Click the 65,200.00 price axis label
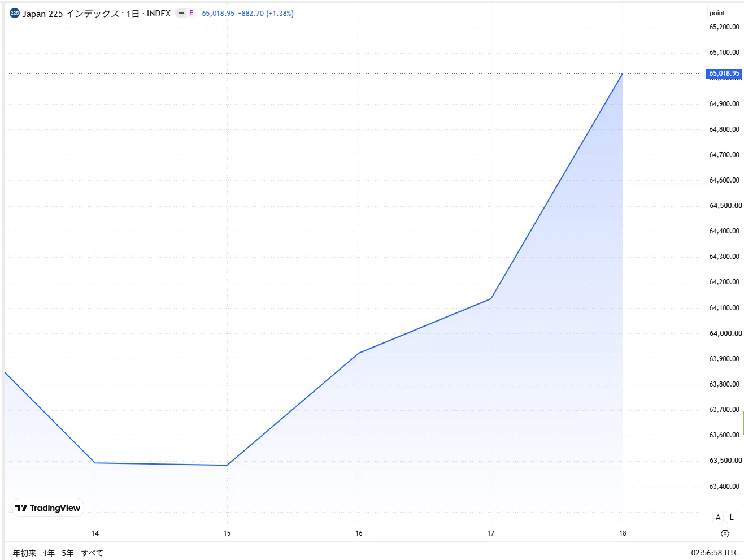Viewport: 744px width, 560px height. (x=724, y=27)
